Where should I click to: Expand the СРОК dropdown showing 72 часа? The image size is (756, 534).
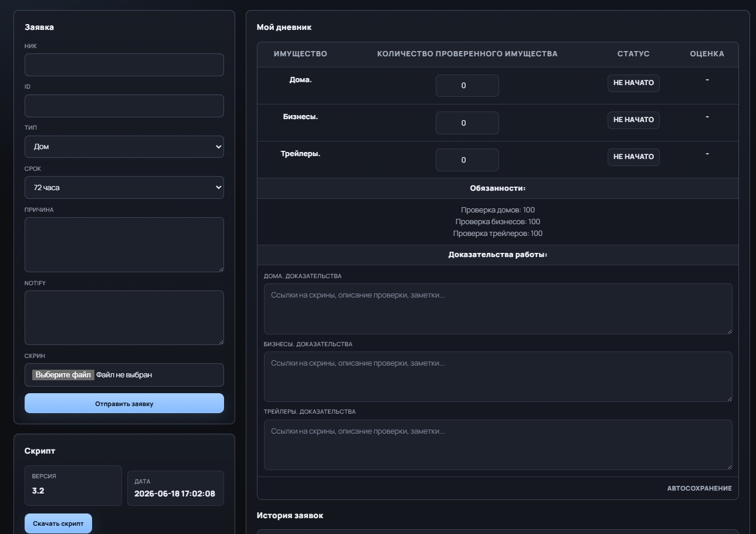124,188
